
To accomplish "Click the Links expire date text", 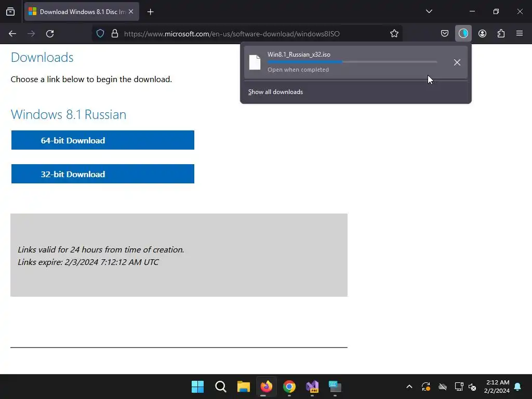I will click(x=88, y=262).
